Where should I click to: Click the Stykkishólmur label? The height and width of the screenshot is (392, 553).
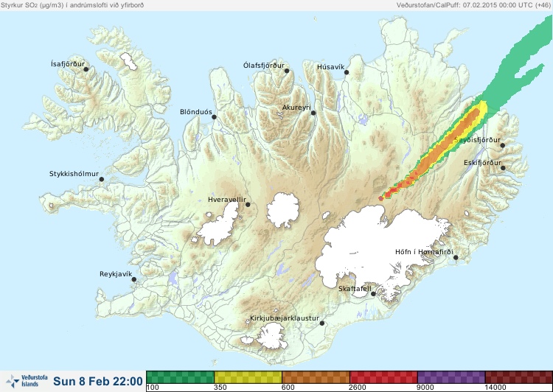pyautogui.click(x=74, y=174)
